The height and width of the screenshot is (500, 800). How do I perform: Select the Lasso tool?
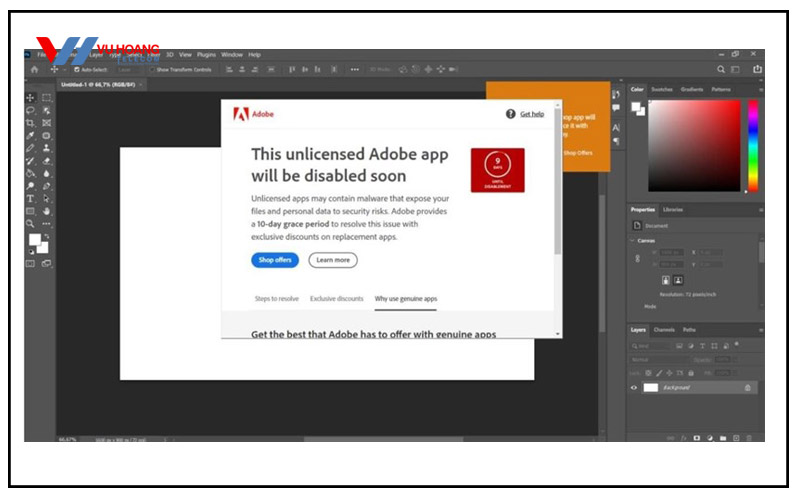(30, 110)
